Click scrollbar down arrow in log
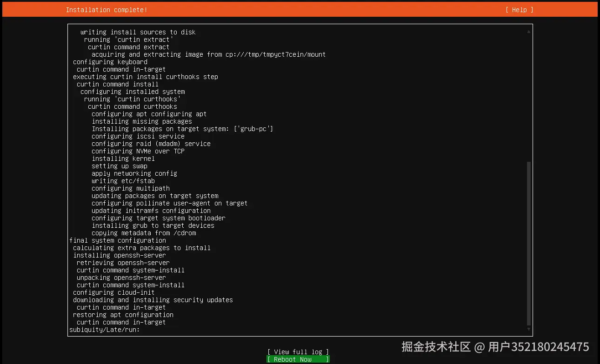The height and width of the screenshot is (364, 600). [x=529, y=329]
